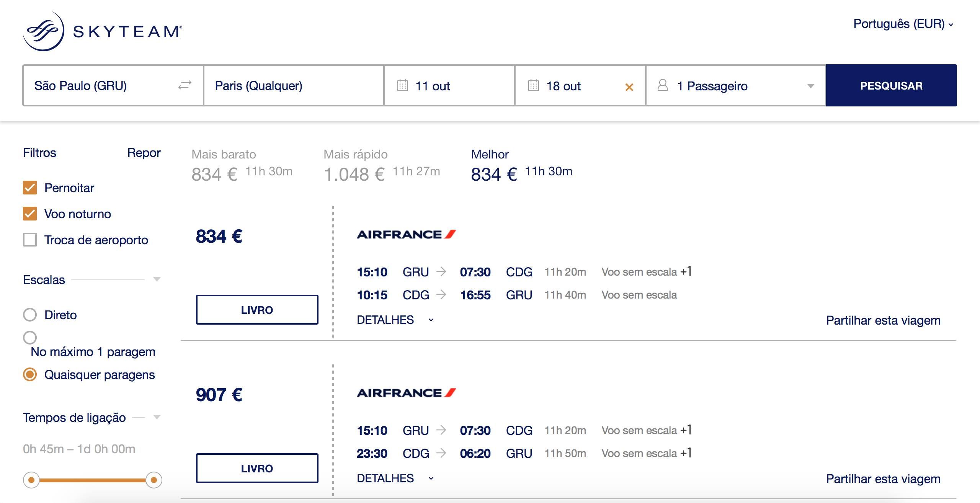Switch to the Mais rápido tab
This screenshot has width=980, height=503.
(382, 165)
